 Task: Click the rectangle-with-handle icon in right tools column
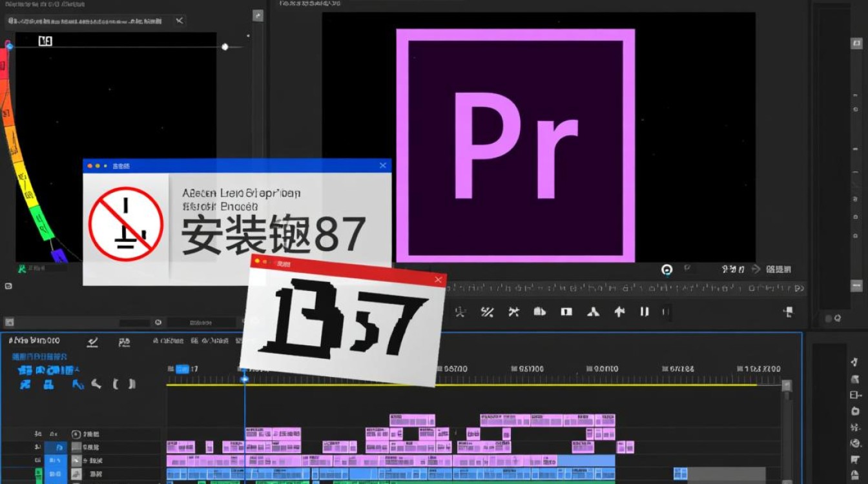855,395
